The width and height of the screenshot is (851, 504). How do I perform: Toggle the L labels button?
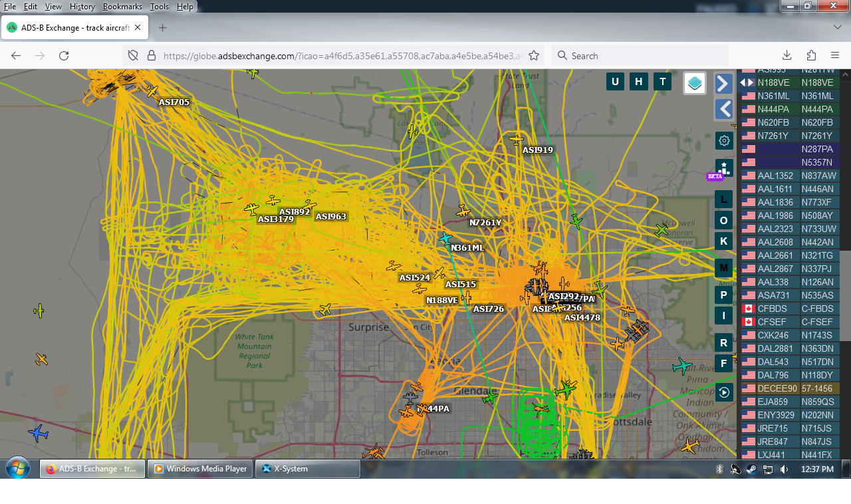(724, 199)
